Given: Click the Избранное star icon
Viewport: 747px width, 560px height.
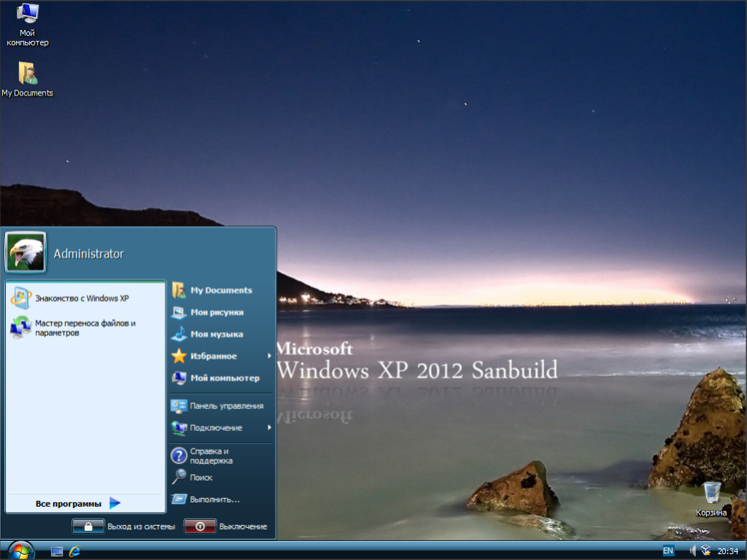Looking at the screenshot, I should pyautogui.click(x=179, y=356).
